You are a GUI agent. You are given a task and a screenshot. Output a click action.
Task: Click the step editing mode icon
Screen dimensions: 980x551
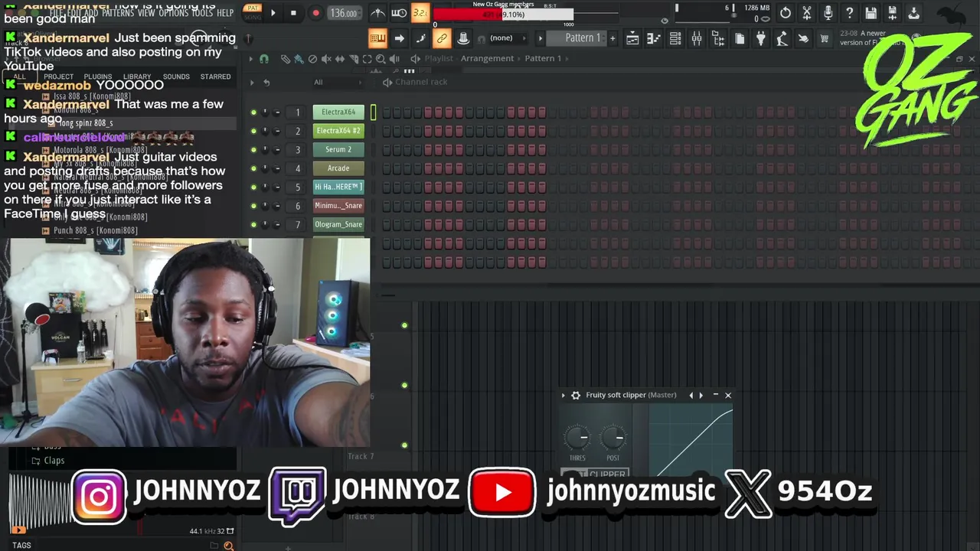(x=420, y=38)
